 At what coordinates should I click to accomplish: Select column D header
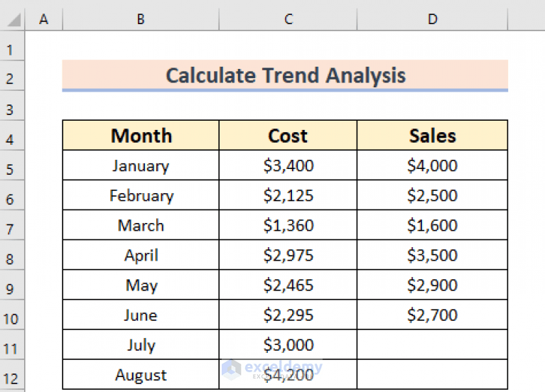click(433, 19)
